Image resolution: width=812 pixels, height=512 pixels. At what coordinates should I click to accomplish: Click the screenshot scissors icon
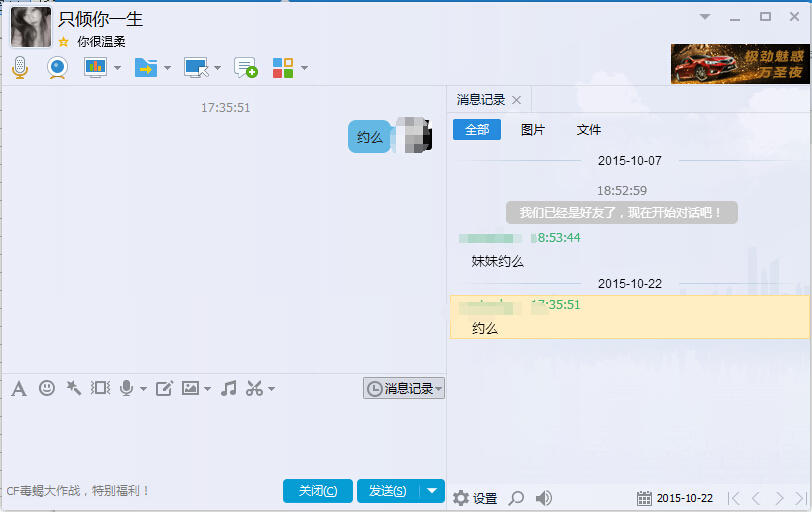[254, 388]
